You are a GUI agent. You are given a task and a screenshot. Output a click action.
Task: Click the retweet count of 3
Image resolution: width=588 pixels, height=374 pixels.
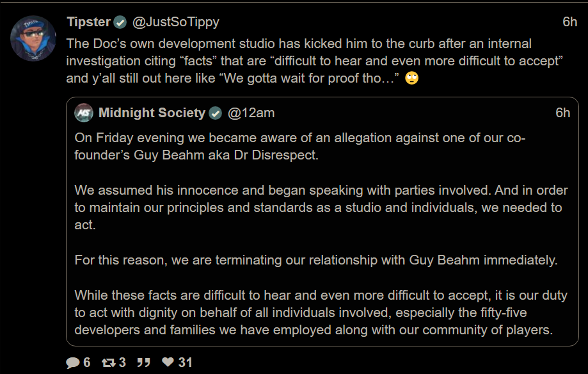pyautogui.click(x=122, y=362)
